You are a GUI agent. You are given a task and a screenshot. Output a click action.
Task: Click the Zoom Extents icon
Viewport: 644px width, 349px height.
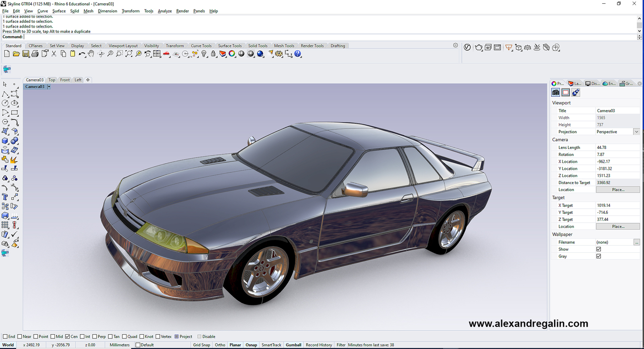point(129,54)
